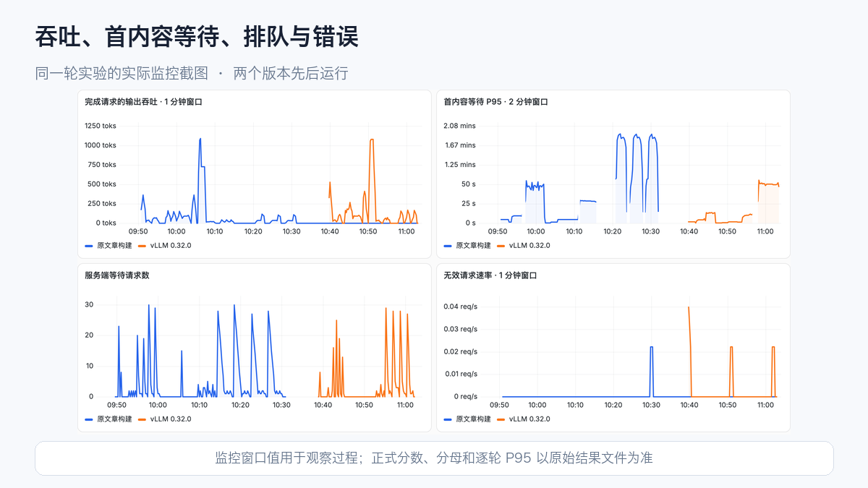
Task: Click the 30 label in 服务端等待请求数 panel
Action: pos(89,304)
